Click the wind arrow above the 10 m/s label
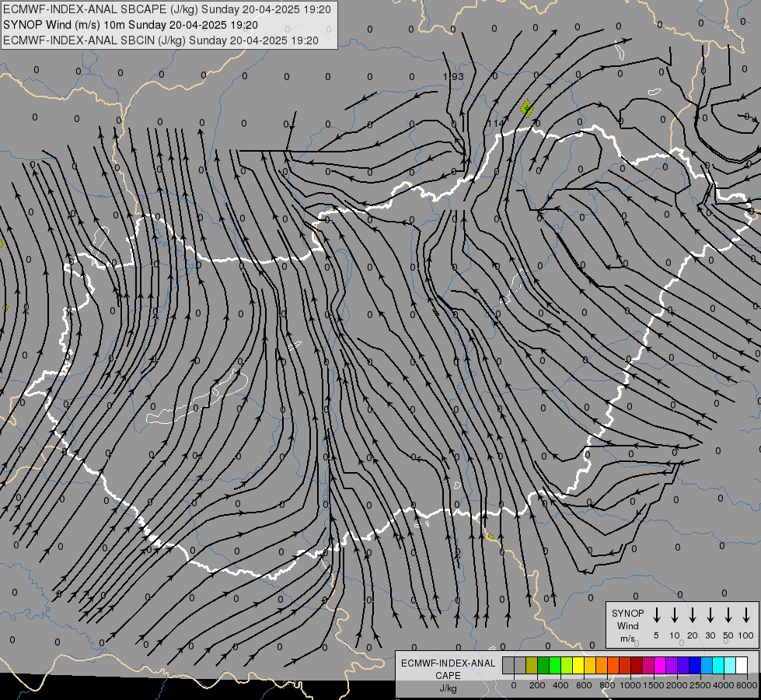The width and height of the screenshot is (761, 700). coord(674,614)
